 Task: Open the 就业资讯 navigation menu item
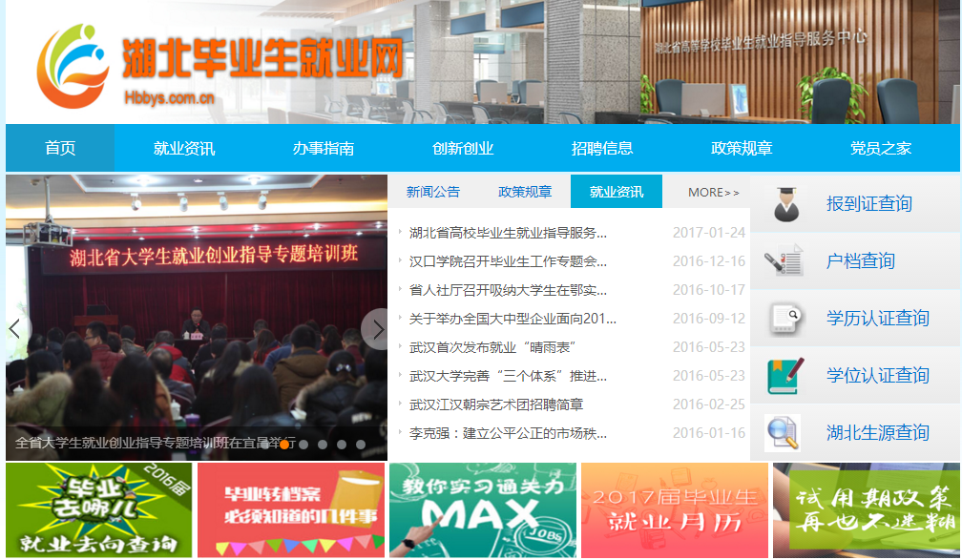tap(184, 149)
